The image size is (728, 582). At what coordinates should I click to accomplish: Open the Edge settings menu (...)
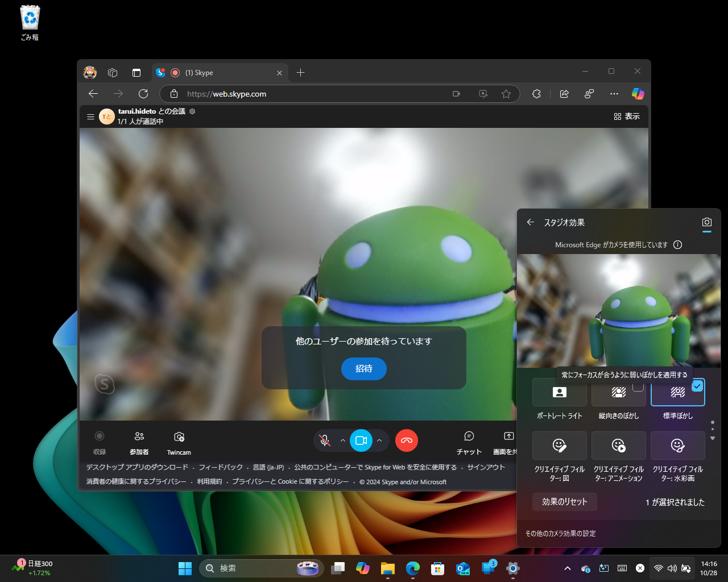pos(614,94)
